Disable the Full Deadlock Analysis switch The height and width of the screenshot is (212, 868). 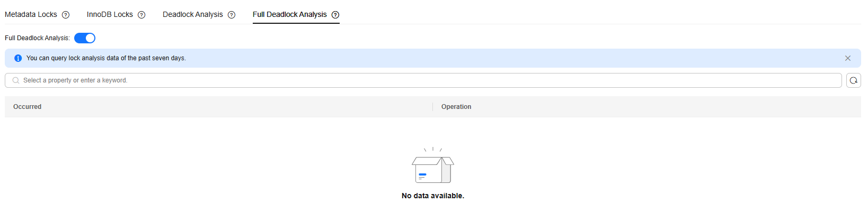(x=85, y=38)
